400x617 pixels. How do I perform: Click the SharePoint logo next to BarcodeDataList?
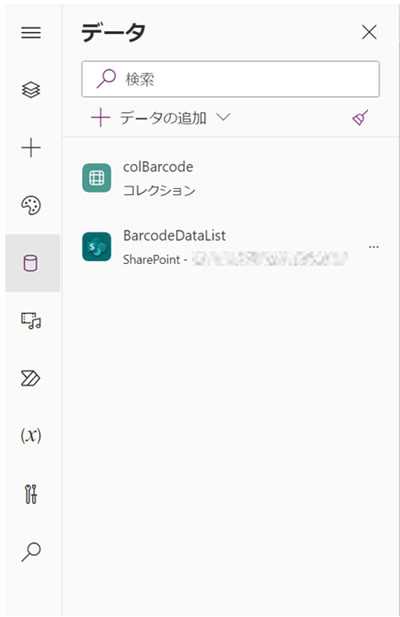coord(97,247)
